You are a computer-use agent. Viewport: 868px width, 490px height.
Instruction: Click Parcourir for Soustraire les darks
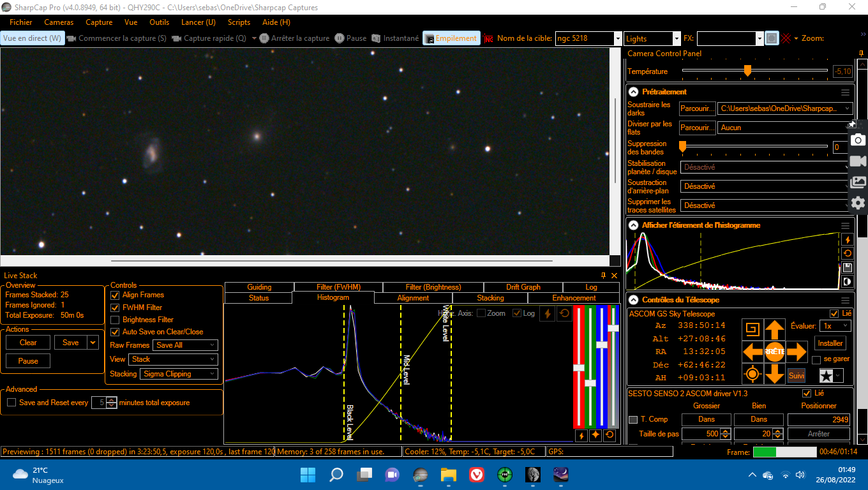point(697,109)
